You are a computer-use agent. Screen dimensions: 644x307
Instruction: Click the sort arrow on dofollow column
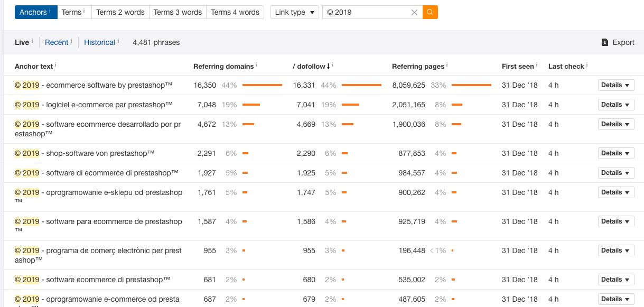click(328, 66)
